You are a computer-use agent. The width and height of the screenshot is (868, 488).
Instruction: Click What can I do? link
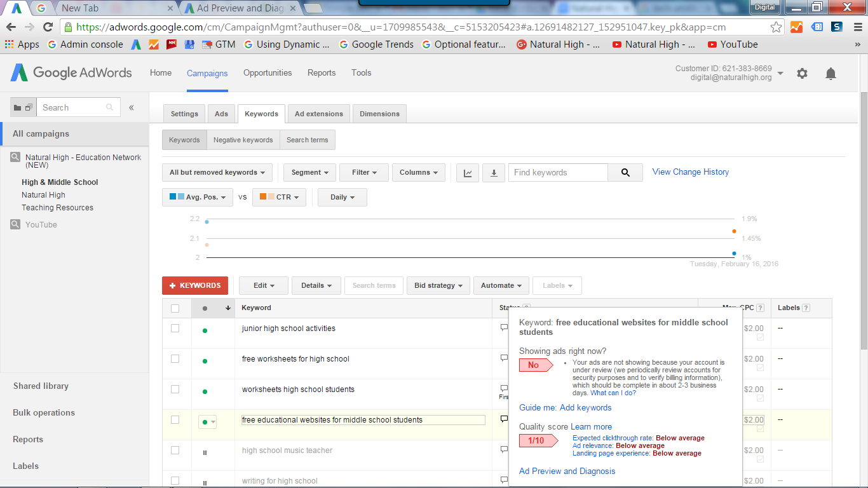pyautogui.click(x=613, y=393)
